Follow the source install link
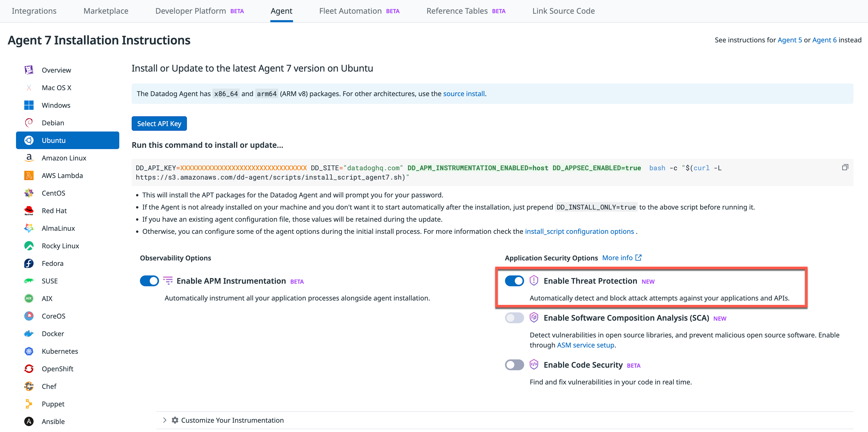 point(464,94)
